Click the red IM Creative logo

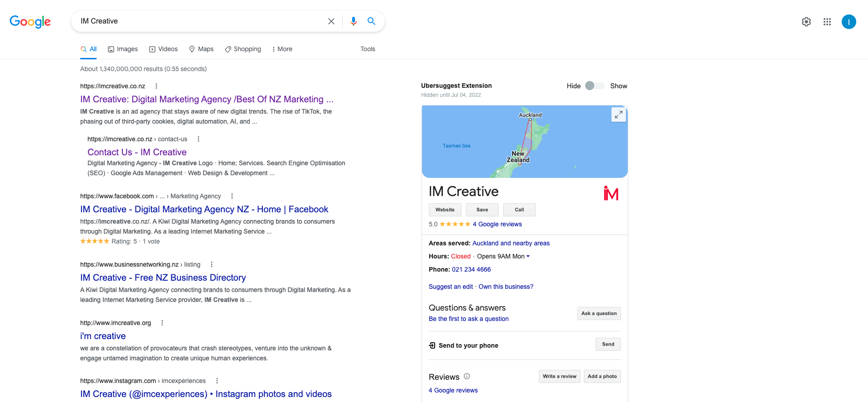611,193
